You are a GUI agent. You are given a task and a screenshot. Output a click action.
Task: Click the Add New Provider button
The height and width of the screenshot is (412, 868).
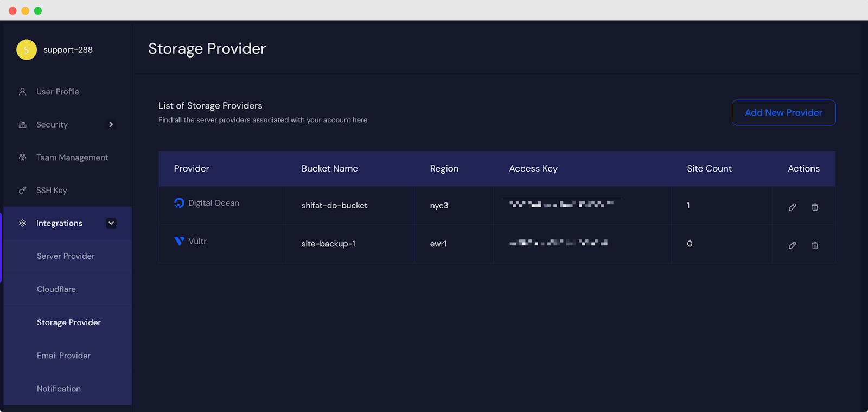click(783, 113)
